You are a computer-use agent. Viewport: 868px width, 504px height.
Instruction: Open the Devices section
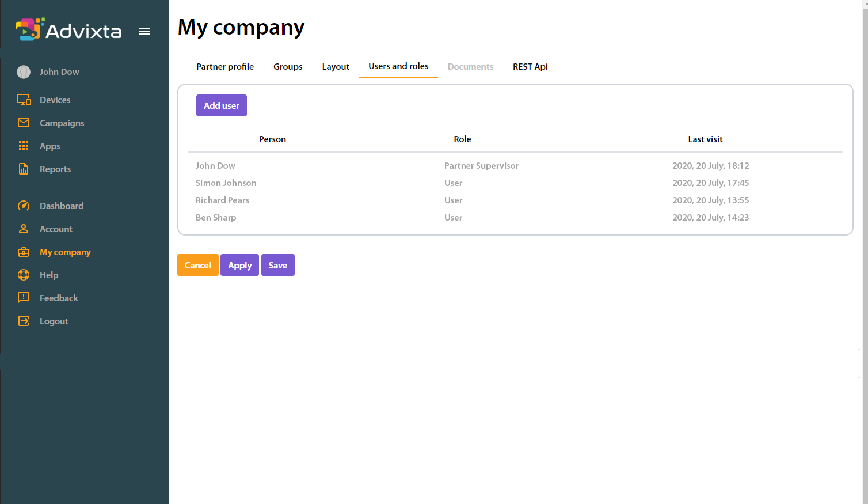click(55, 100)
